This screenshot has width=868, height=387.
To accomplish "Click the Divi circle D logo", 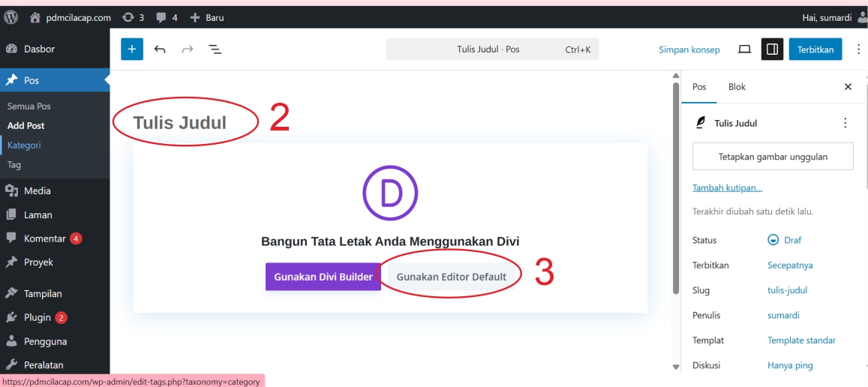I will click(389, 192).
